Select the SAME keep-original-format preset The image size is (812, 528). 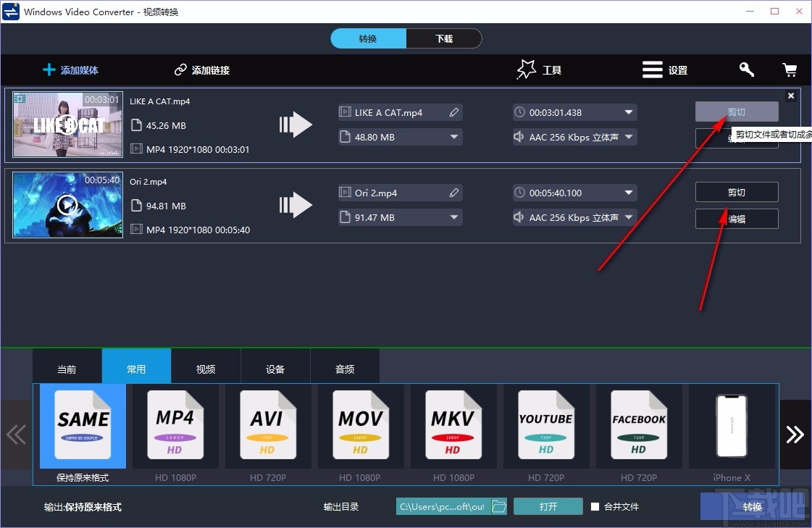point(82,426)
